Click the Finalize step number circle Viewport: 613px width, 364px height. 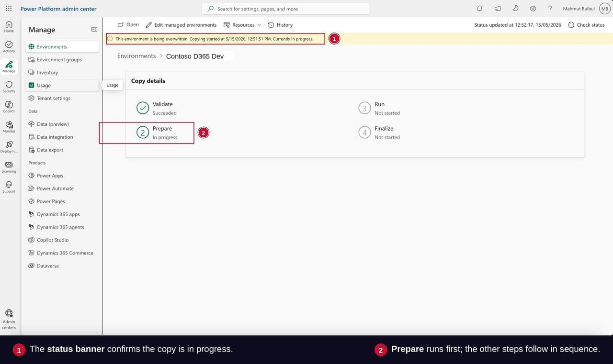[365, 132]
